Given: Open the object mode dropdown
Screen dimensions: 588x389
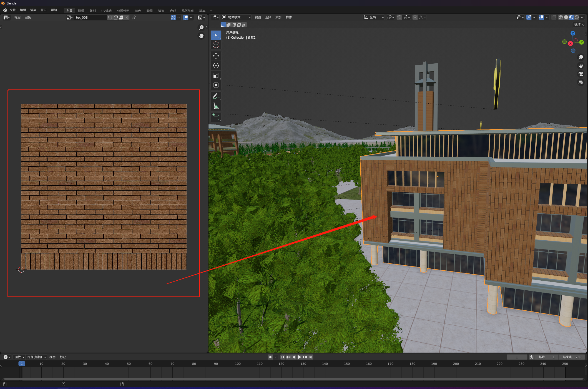Looking at the screenshot, I should pos(237,17).
